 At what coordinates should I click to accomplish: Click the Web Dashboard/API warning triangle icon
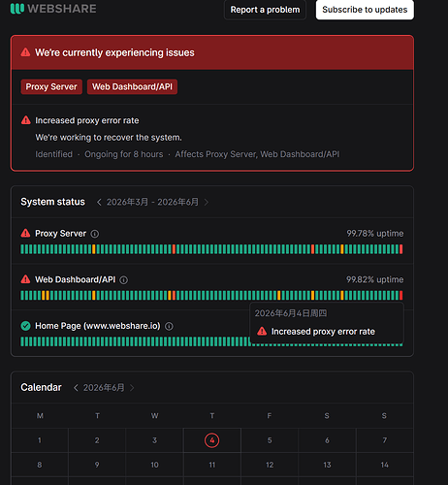(x=25, y=279)
